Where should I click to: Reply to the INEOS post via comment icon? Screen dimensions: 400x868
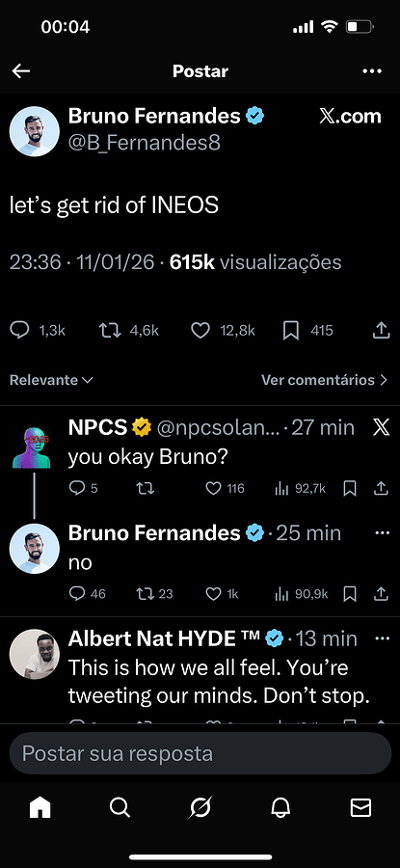point(20,331)
